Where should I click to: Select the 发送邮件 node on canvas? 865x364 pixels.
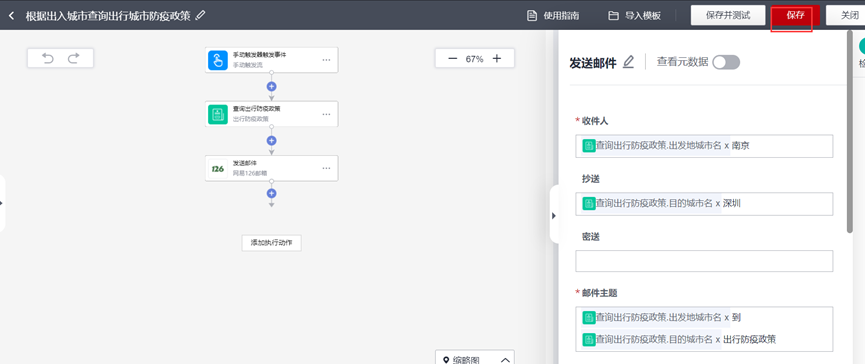coord(271,168)
